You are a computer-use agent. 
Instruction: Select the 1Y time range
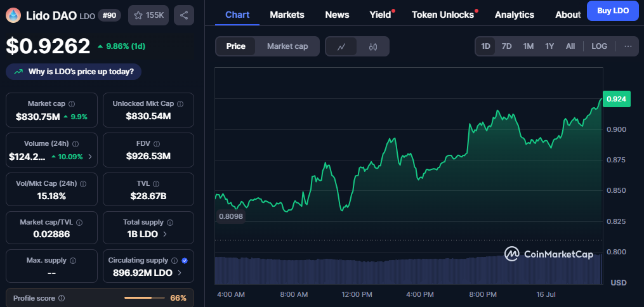[549, 46]
